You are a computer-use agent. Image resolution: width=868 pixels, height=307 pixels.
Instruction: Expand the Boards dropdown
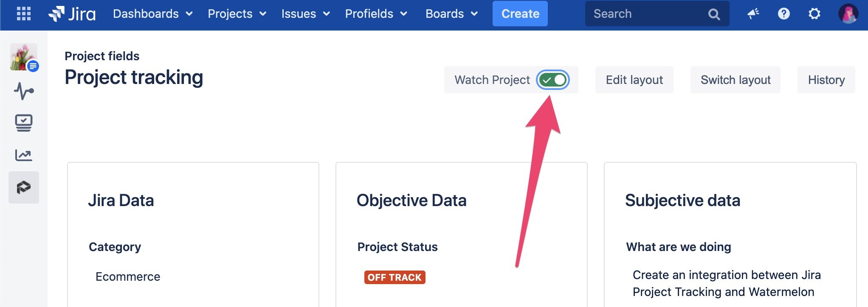click(451, 14)
